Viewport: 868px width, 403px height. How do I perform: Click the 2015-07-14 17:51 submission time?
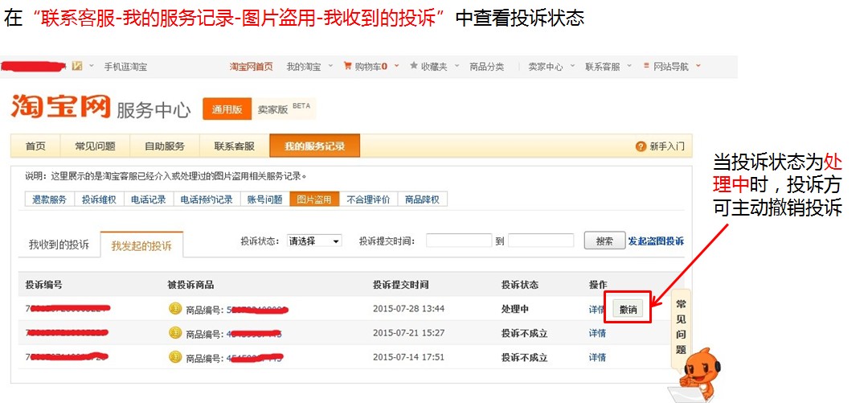click(408, 357)
